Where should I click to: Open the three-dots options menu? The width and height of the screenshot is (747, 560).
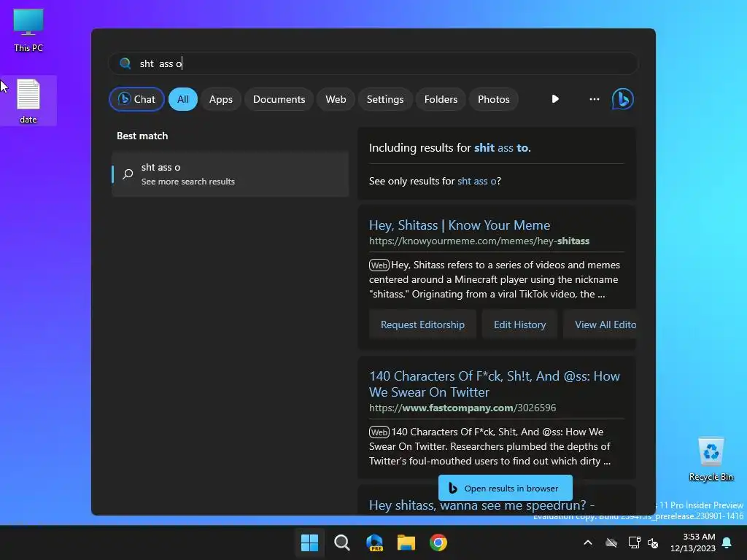[594, 99]
